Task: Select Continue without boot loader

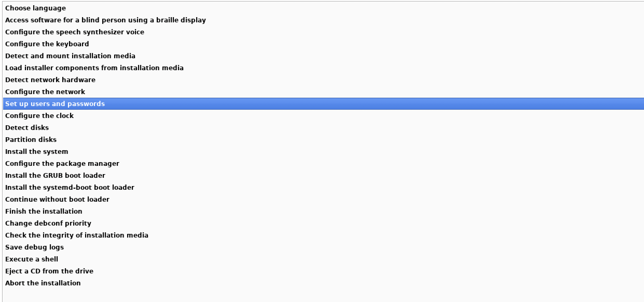Action: [x=57, y=199]
